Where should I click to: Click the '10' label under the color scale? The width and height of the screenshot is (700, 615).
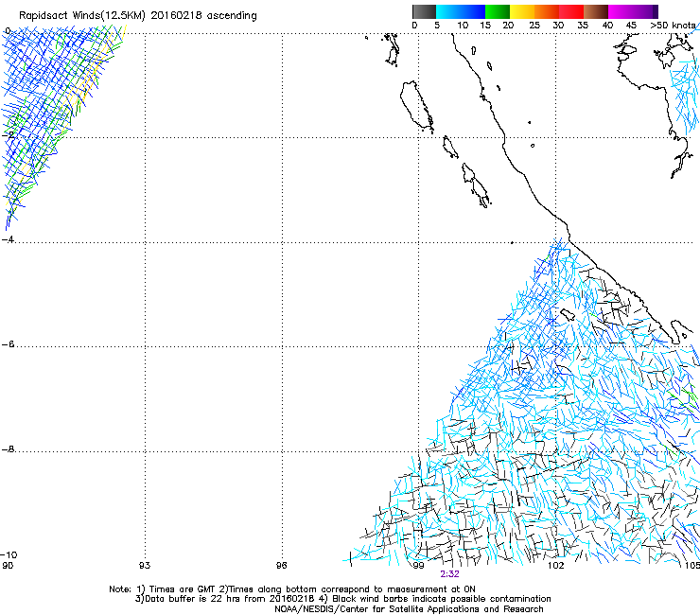pos(463,26)
